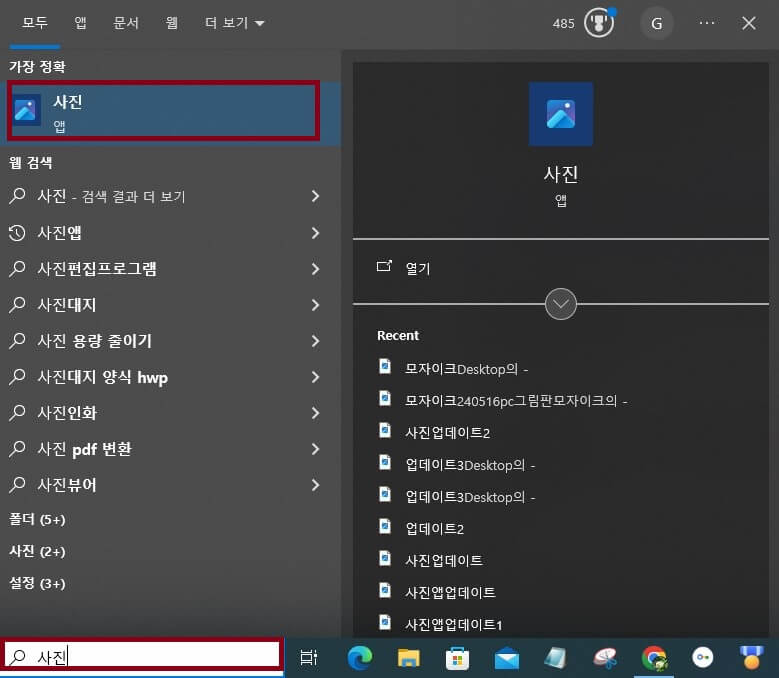Click the history icon beside 사진앱
Screen dimensions: 779x678
(x=17, y=232)
